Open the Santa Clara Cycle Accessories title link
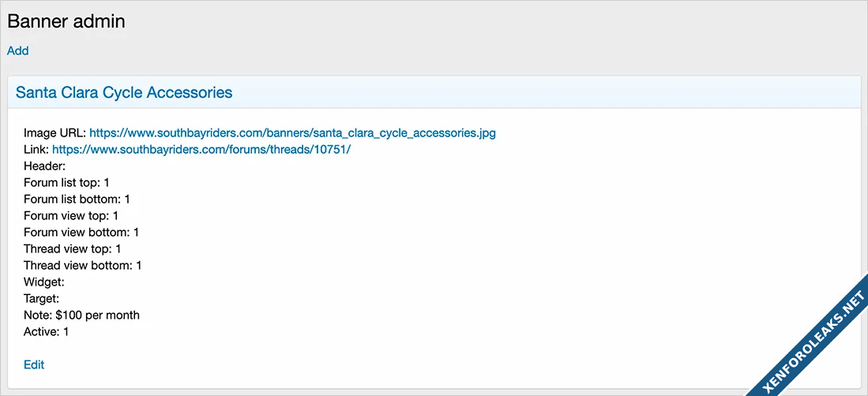This screenshot has width=868, height=396. [124, 92]
